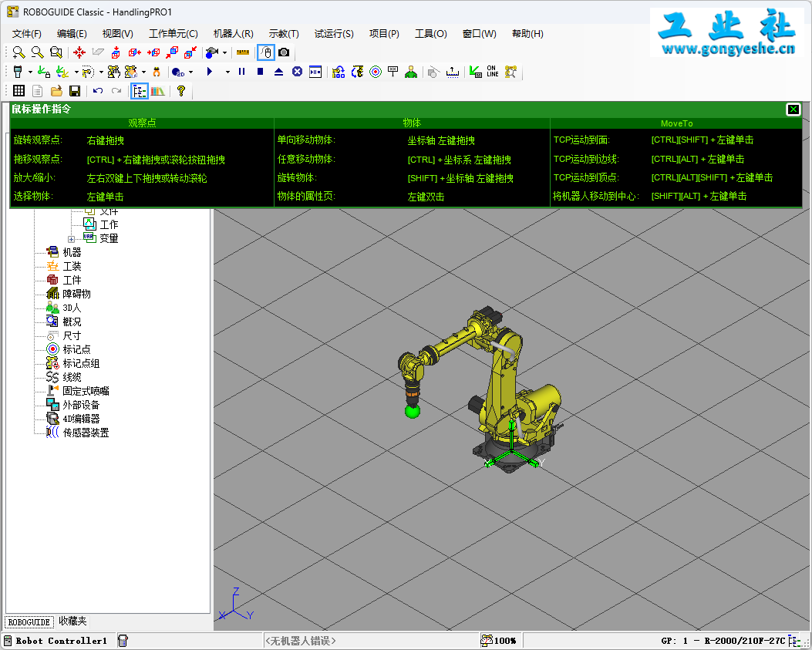The width and height of the screenshot is (812, 650).
Task: Open the play button dropdown arrow
Action: [227, 72]
